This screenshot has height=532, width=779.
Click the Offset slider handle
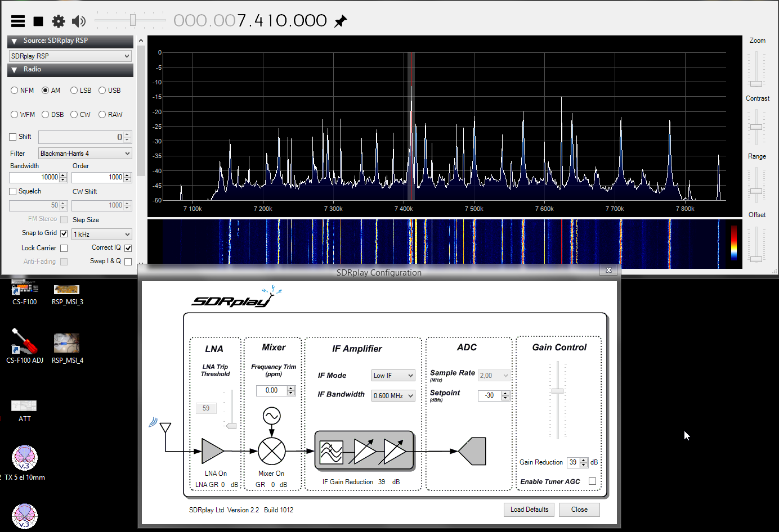[756, 259]
